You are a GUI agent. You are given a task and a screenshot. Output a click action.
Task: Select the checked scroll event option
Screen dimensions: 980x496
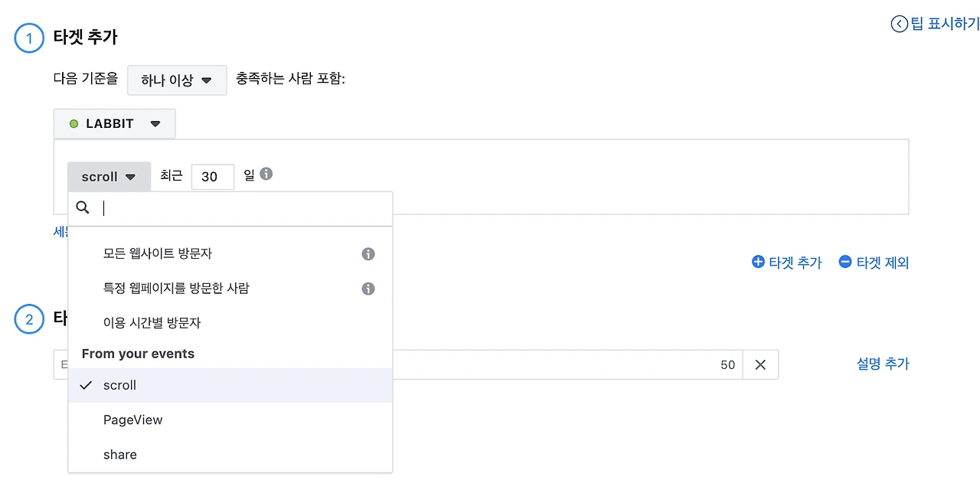click(x=120, y=385)
